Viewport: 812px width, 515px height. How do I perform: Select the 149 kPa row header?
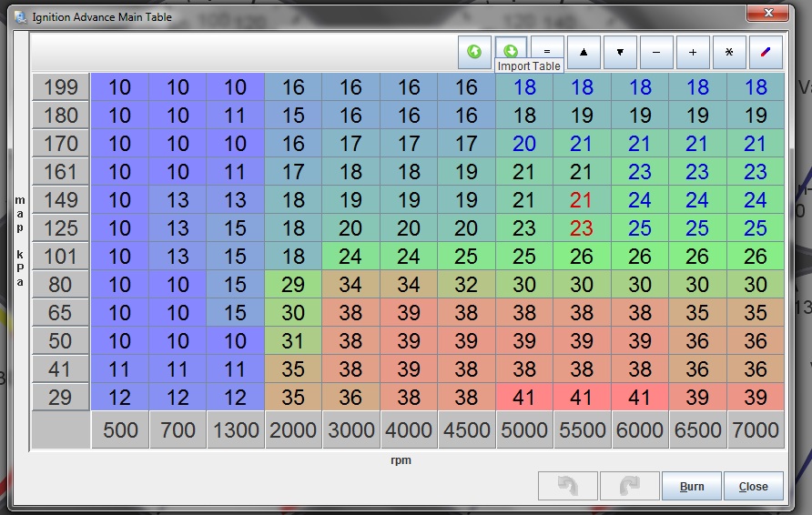[61, 200]
